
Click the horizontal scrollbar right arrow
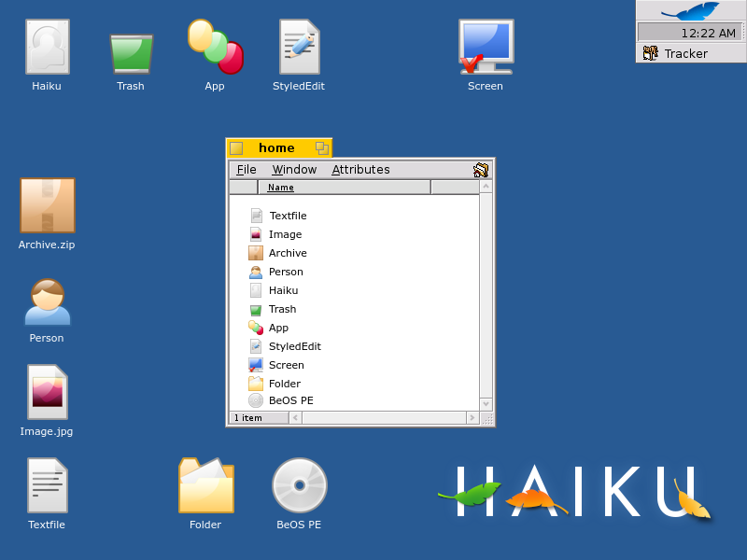click(x=472, y=417)
